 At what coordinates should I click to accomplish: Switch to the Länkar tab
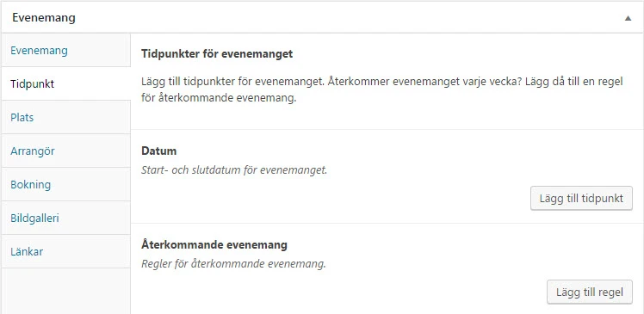(65, 251)
